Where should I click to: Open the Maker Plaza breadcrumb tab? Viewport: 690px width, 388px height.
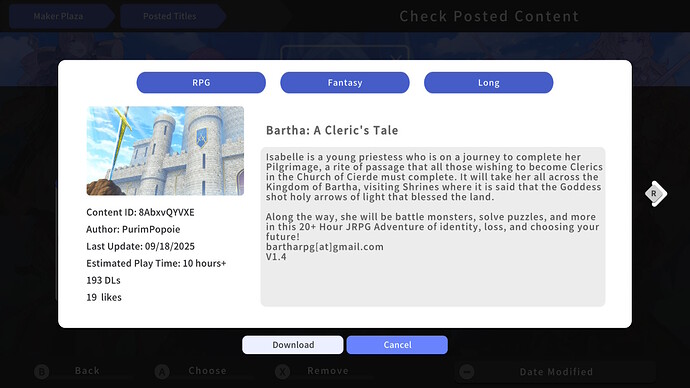(x=61, y=16)
